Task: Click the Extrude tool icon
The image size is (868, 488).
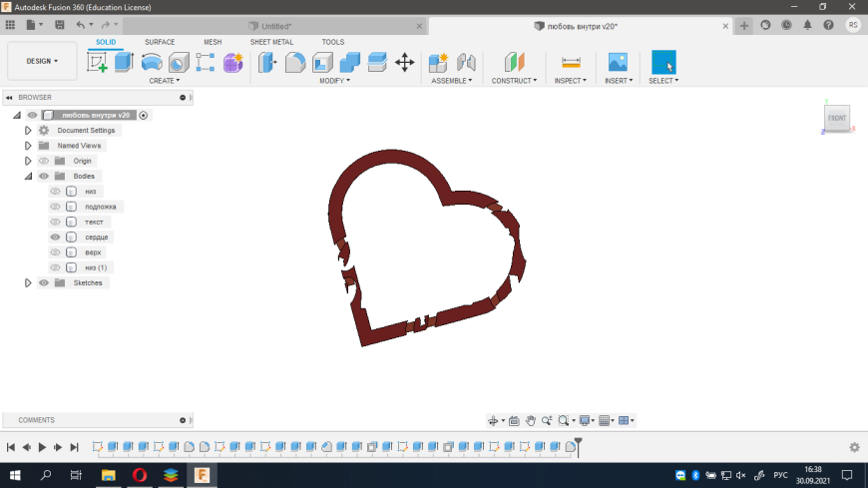Action: pyautogui.click(x=124, y=62)
